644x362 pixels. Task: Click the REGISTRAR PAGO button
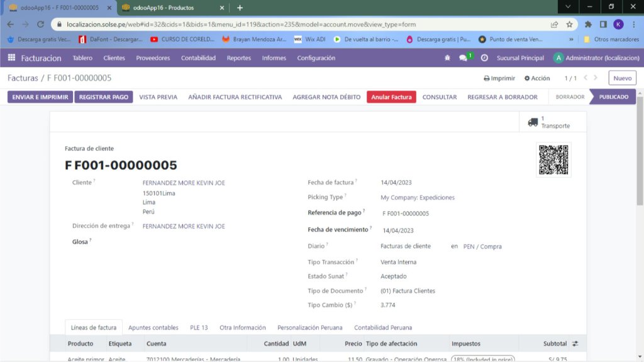click(x=104, y=97)
